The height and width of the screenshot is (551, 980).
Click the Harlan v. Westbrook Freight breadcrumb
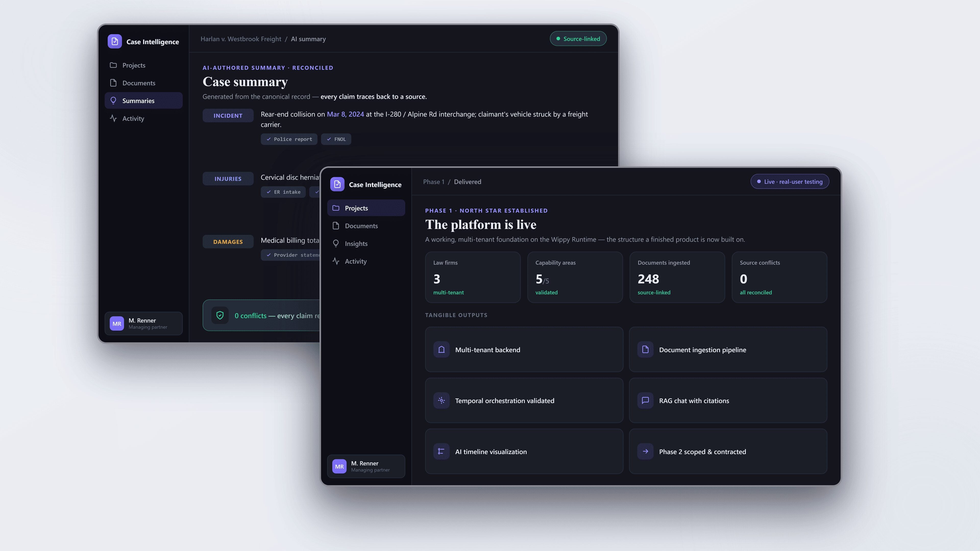(241, 39)
